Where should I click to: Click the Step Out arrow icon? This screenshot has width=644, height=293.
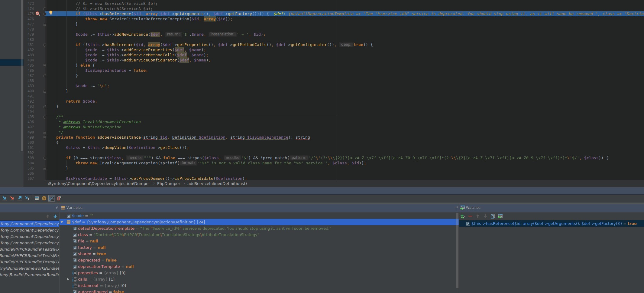(20, 198)
